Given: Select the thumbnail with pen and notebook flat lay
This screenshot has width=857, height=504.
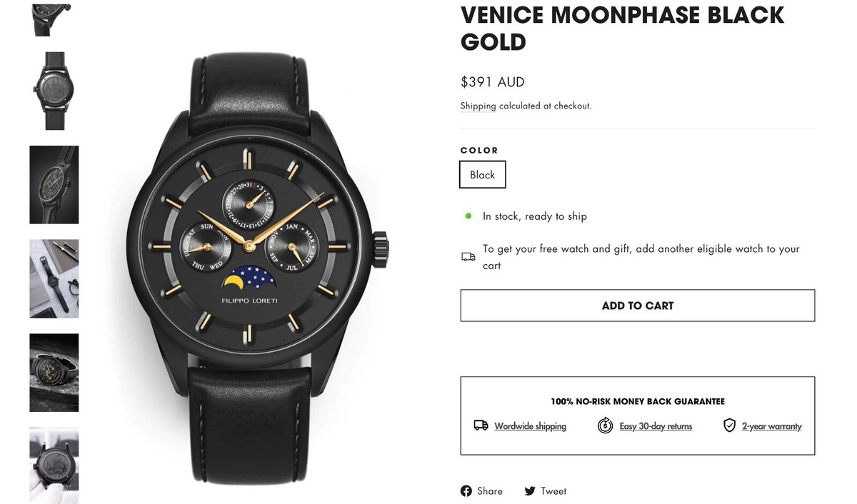Looking at the screenshot, I should tap(54, 278).
